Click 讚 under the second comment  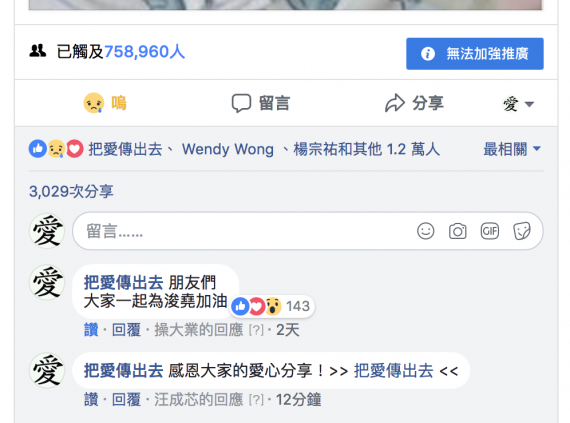[91, 400]
